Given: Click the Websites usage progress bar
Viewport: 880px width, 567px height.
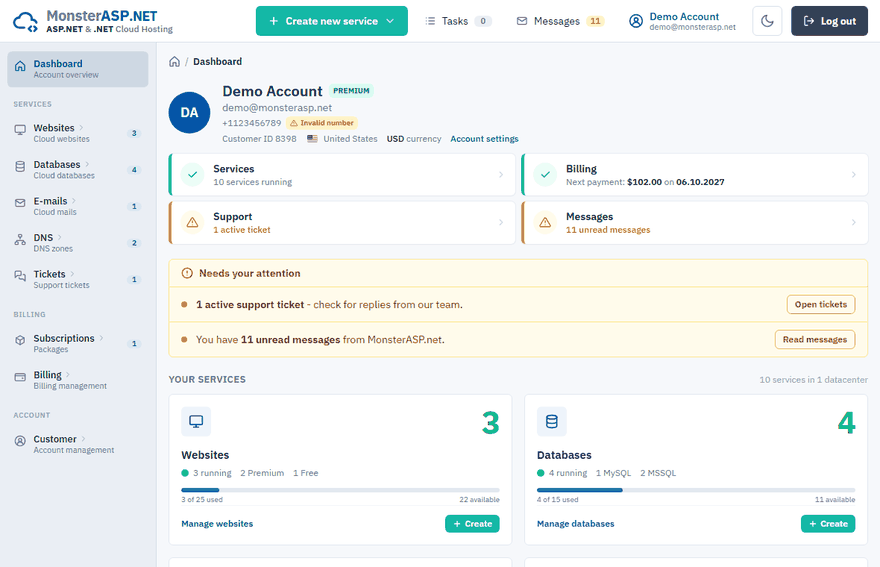Looking at the screenshot, I should point(340,490).
